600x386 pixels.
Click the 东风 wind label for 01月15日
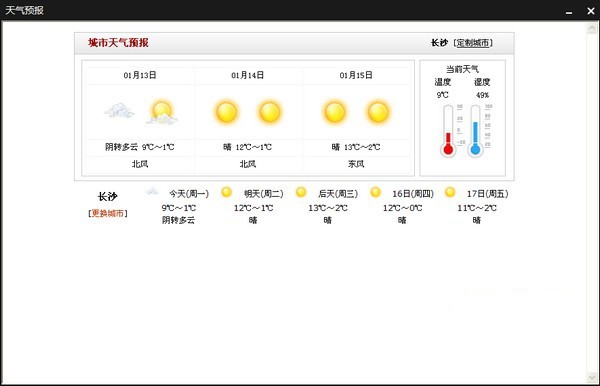pos(356,164)
